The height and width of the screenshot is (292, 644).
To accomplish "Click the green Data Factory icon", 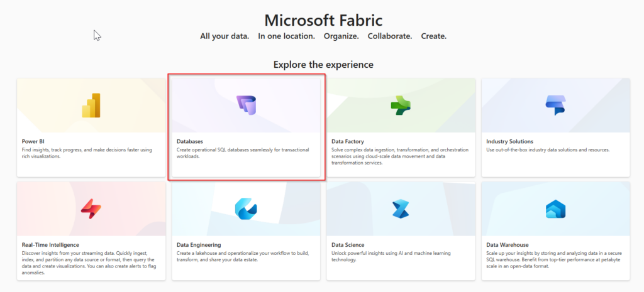I will point(401,105).
